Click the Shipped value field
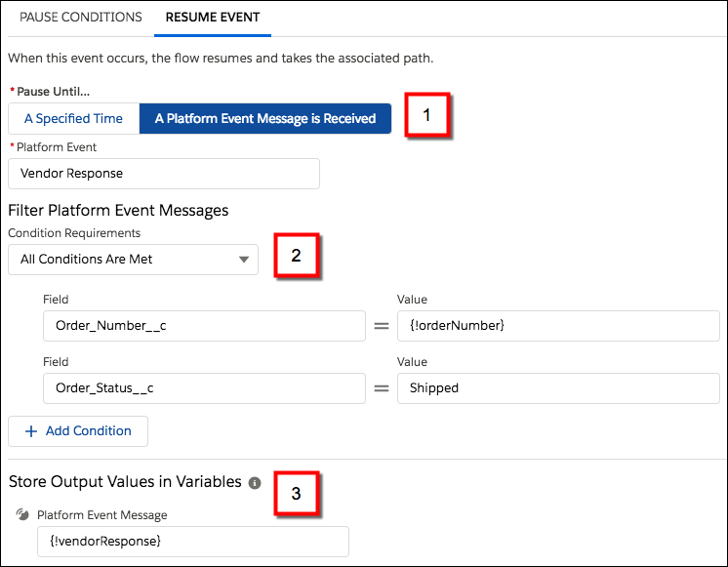 (x=558, y=387)
